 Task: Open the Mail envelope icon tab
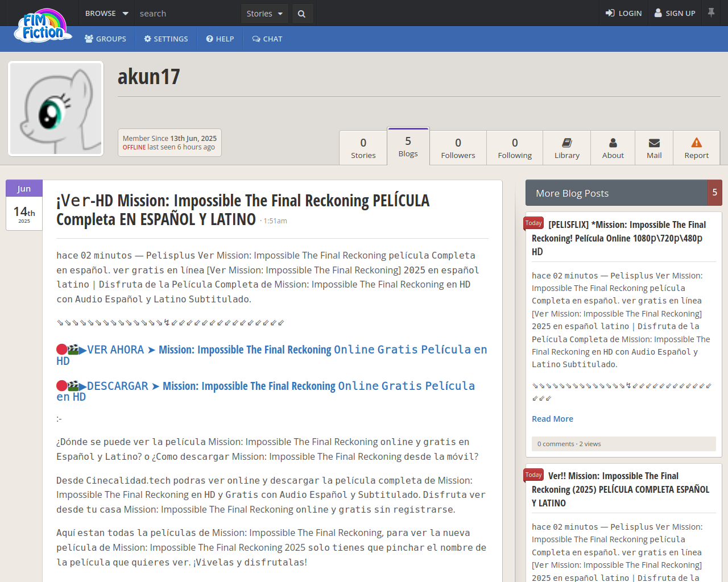pyautogui.click(x=654, y=148)
